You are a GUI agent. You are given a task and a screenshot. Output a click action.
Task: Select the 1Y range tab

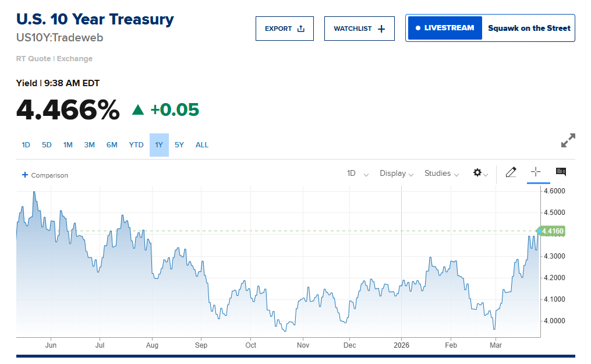click(x=159, y=145)
